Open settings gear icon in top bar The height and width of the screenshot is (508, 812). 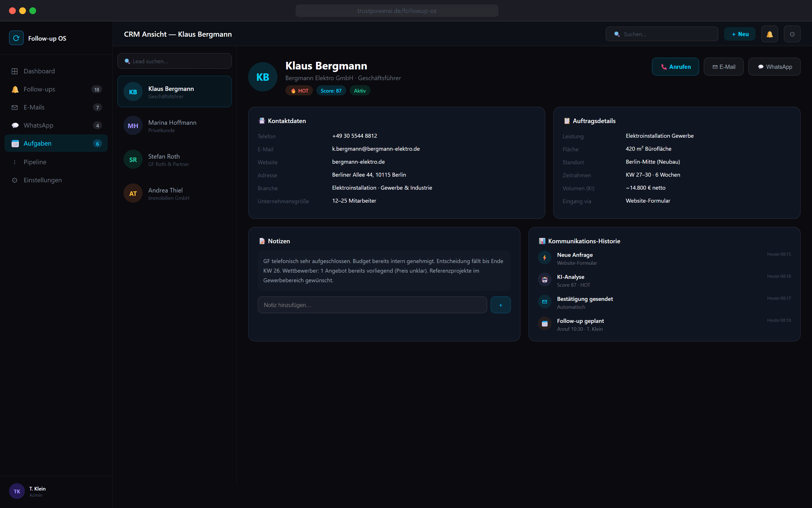pyautogui.click(x=792, y=34)
